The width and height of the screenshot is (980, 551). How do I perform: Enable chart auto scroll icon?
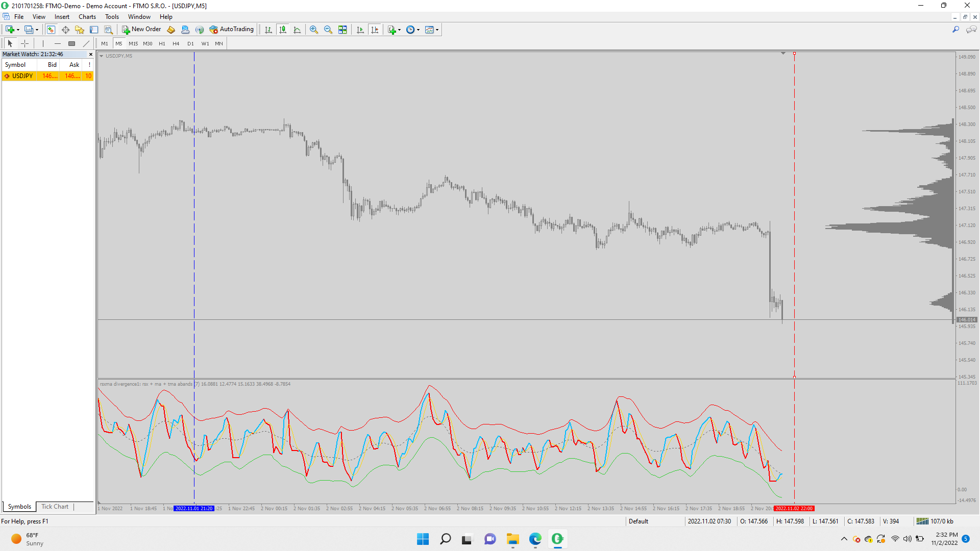(x=360, y=30)
